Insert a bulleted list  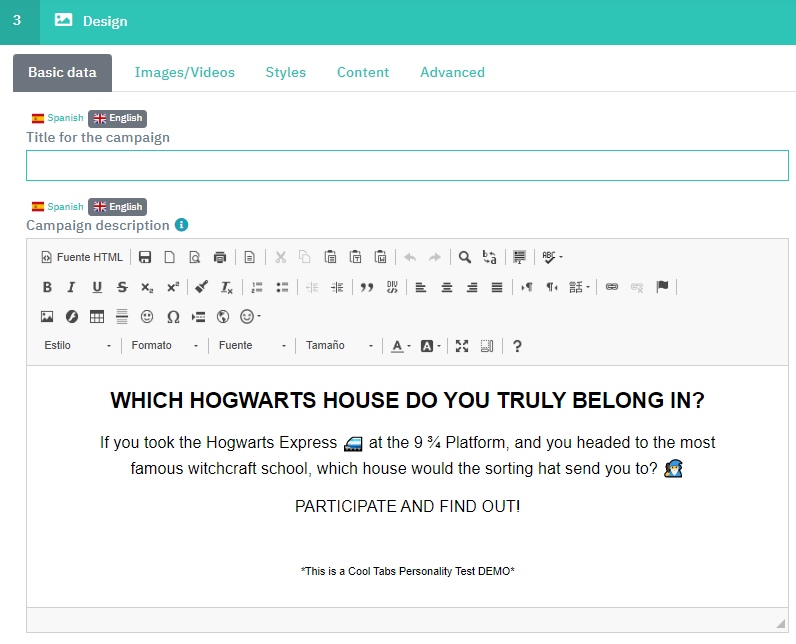[282, 287]
